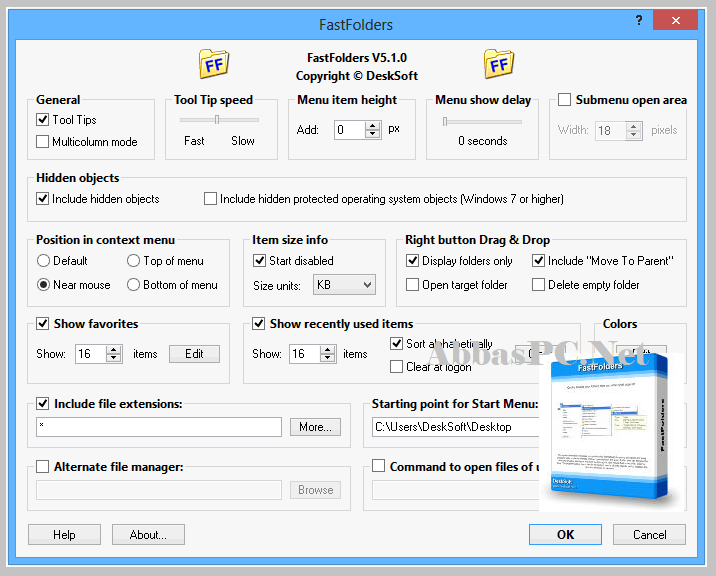This screenshot has width=716, height=576.
Task: Toggle Display folders only
Action: tap(412, 261)
